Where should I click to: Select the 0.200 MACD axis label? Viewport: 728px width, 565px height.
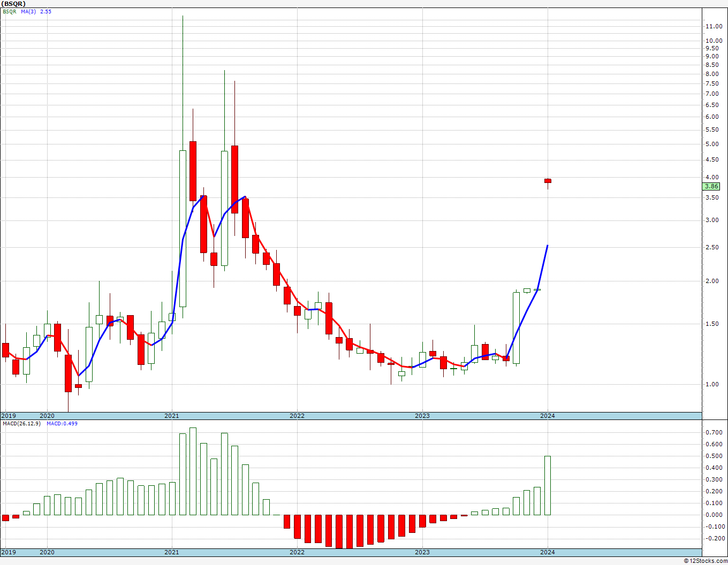(713, 492)
